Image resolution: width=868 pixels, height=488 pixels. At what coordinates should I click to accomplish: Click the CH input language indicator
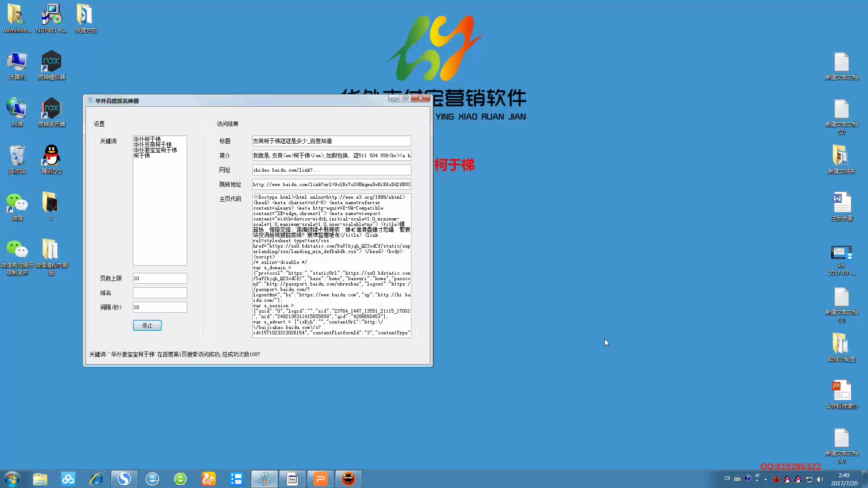[x=727, y=479]
